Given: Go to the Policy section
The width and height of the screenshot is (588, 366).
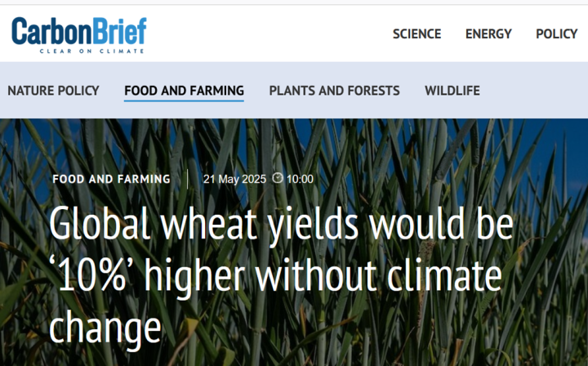Looking at the screenshot, I should pyautogui.click(x=556, y=33).
